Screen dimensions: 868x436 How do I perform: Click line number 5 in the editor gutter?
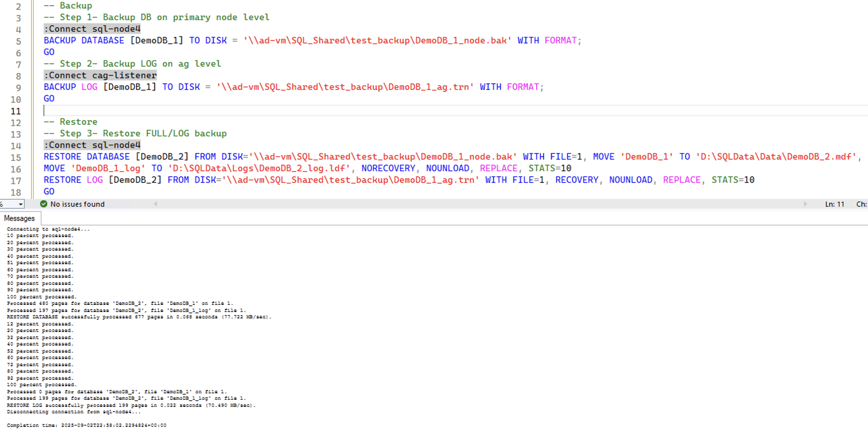[18, 41]
